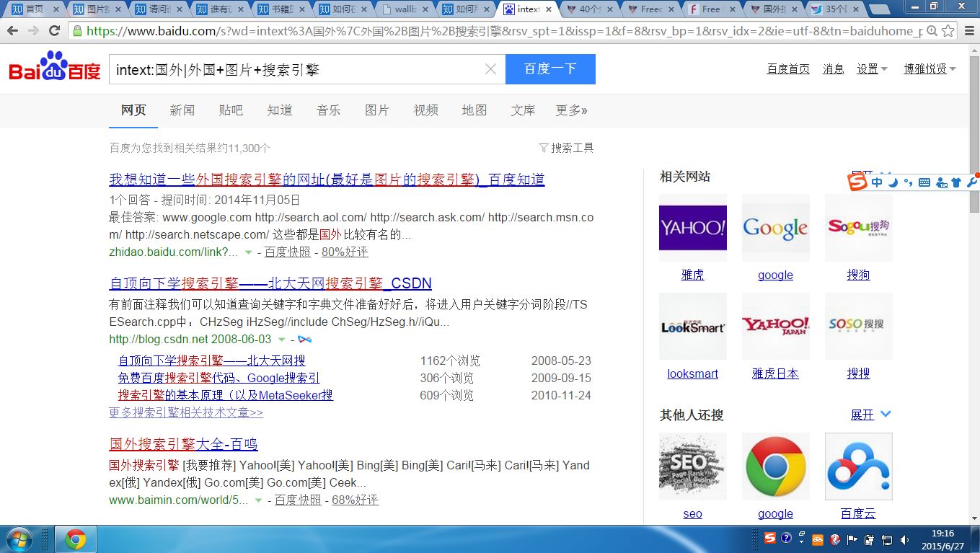This screenshot has width=980, height=553.
Task: Open the soft keyboard icon on Sogou toolbar
Action: 924,182
